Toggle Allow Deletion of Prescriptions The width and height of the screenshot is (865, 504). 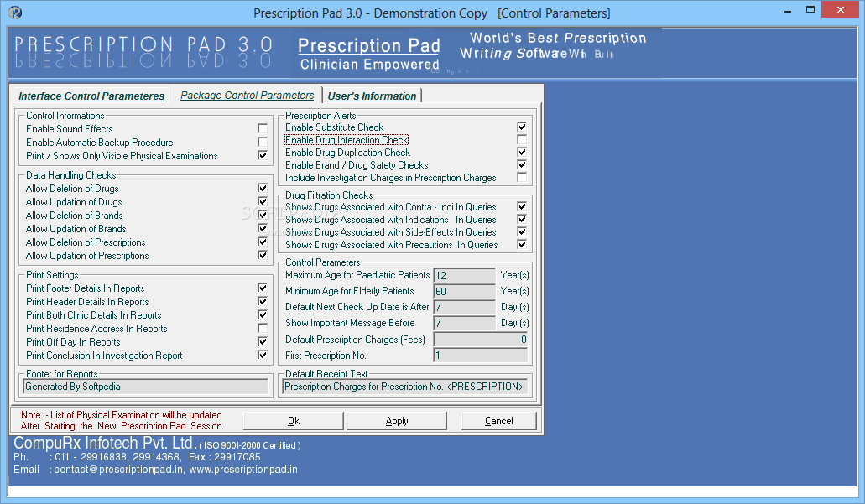pyautogui.click(x=263, y=242)
